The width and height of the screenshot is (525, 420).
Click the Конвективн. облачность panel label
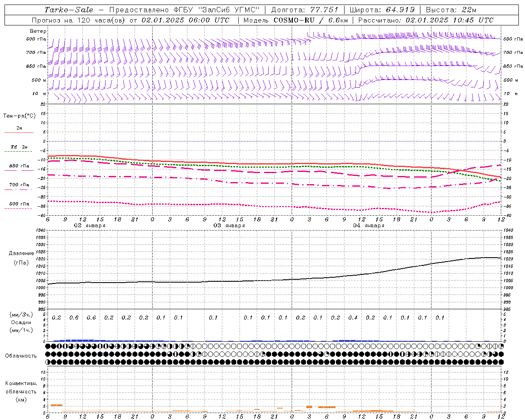(21, 388)
